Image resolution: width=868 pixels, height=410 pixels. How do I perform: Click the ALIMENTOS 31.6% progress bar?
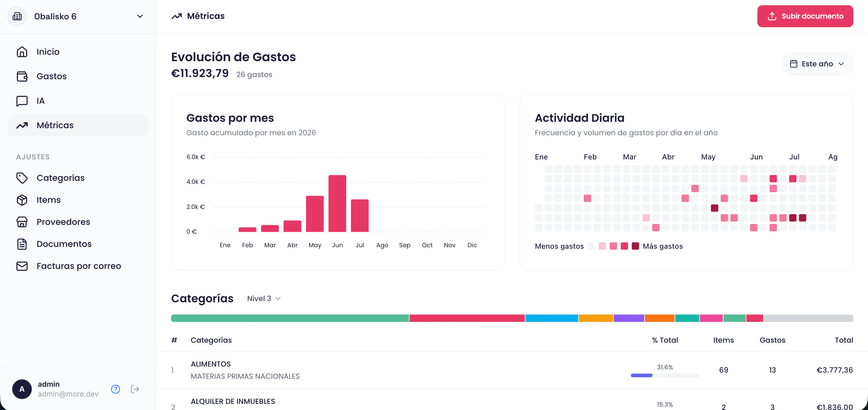[664, 375]
